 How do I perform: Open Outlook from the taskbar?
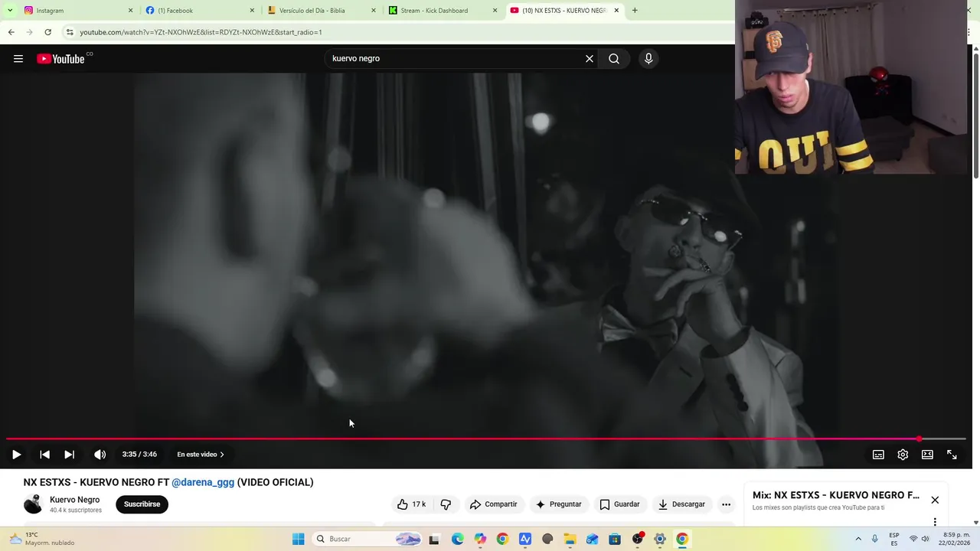592,539
